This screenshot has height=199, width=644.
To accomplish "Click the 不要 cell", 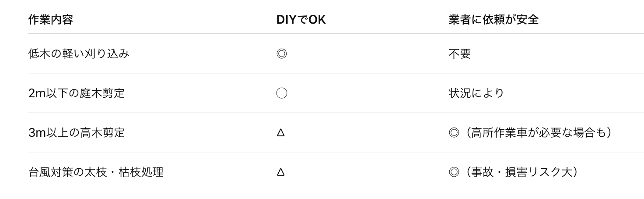I will coord(459,54).
